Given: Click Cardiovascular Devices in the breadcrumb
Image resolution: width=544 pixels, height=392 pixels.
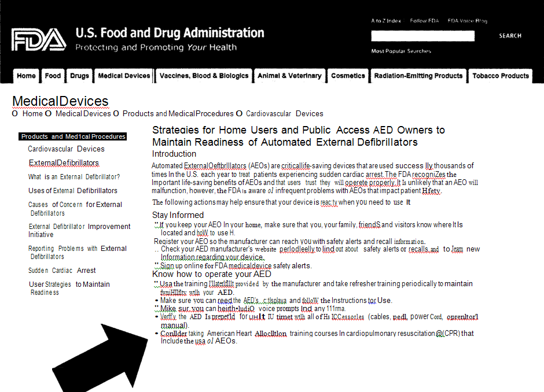Looking at the screenshot, I should (x=284, y=114).
